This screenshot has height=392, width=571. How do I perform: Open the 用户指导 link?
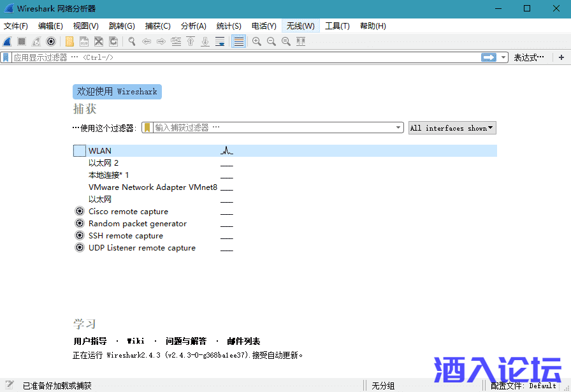click(x=90, y=342)
